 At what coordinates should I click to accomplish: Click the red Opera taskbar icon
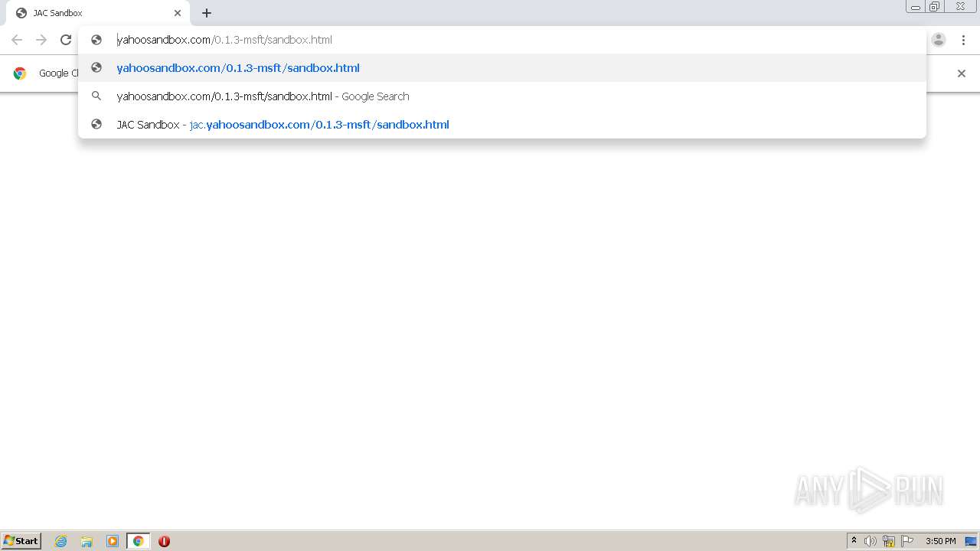tap(164, 541)
